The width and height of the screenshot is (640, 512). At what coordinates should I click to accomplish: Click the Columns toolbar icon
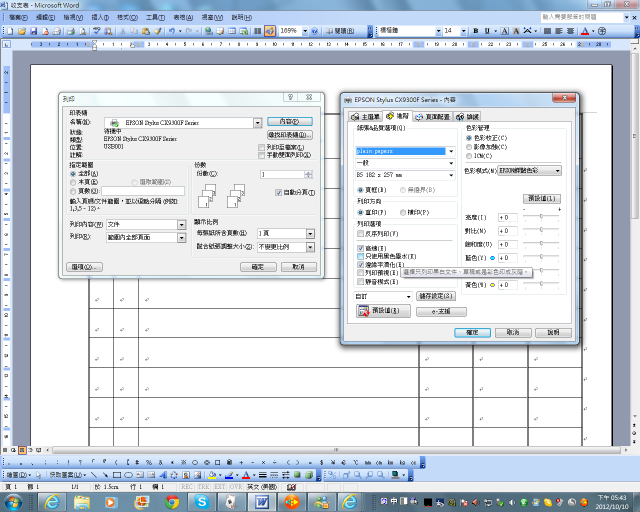(258, 31)
